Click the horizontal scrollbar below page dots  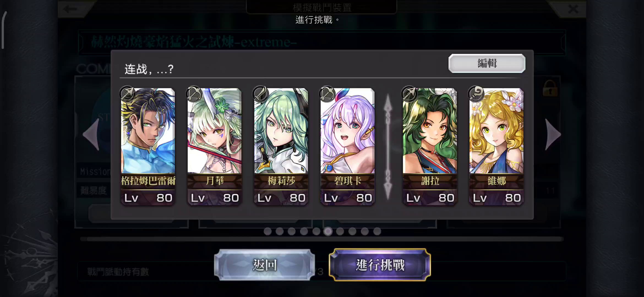tap(322, 239)
